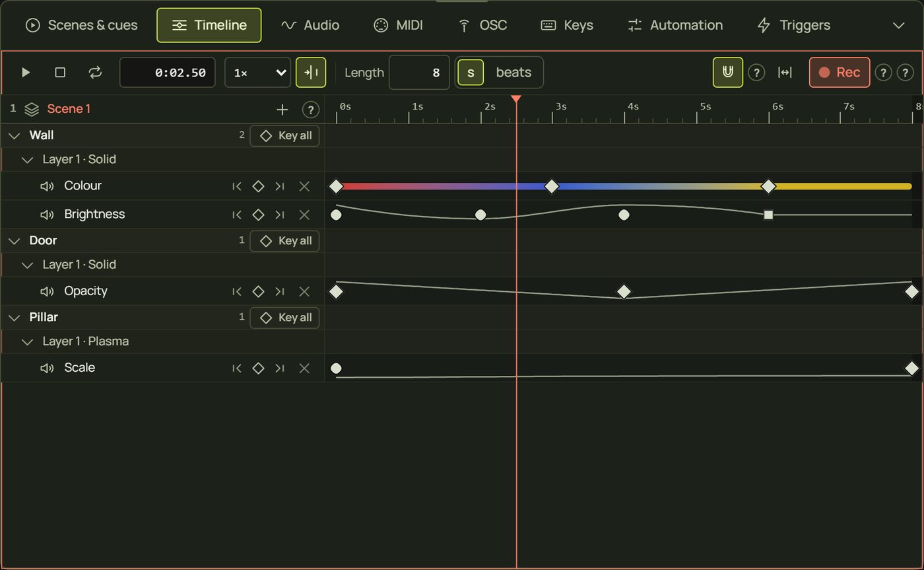Viewport: 924px width, 570px height.
Task: Open the Triggers tab
Action: pyautogui.click(x=793, y=25)
